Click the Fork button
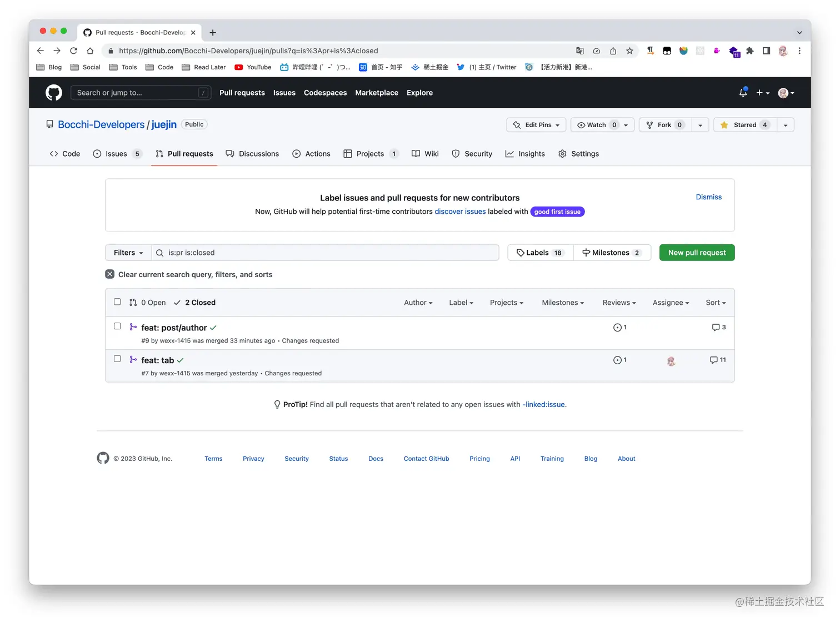Screen dimensions: 840x623 [665, 125]
